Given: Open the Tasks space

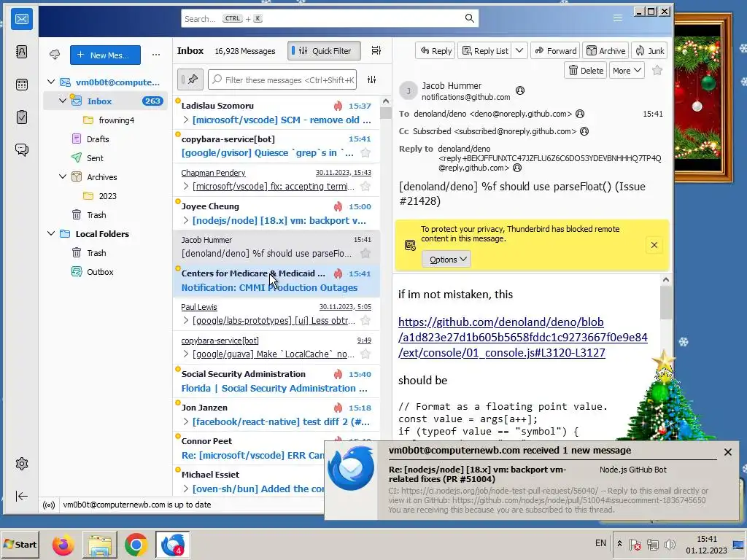Looking at the screenshot, I should [21, 117].
